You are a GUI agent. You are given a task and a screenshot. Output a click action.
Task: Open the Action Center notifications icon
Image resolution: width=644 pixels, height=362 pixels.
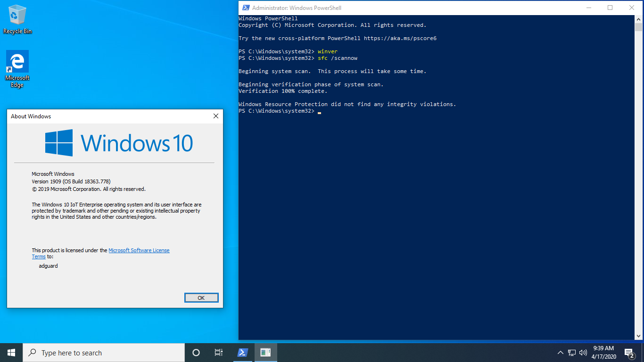pyautogui.click(x=629, y=353)
